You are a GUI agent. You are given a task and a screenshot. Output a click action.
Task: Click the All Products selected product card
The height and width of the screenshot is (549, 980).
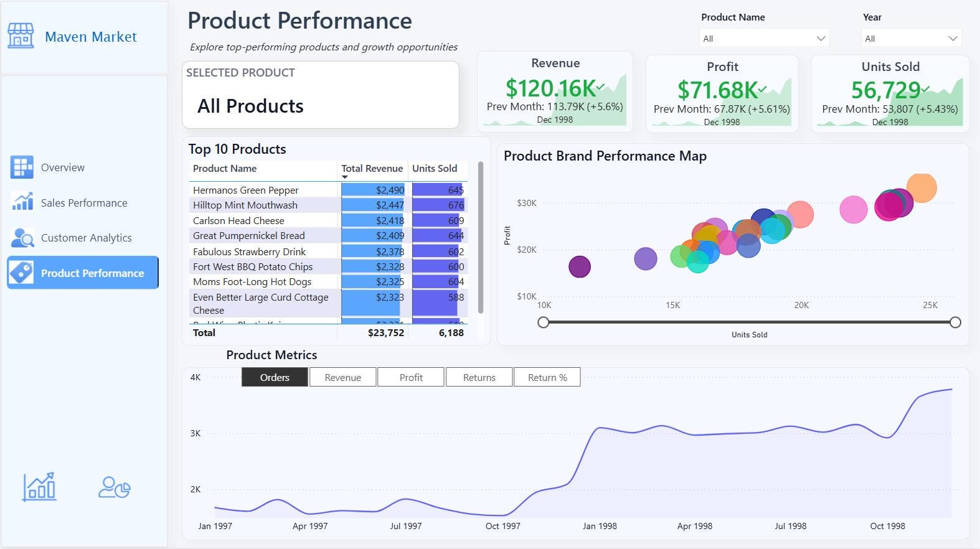(321, 95)
